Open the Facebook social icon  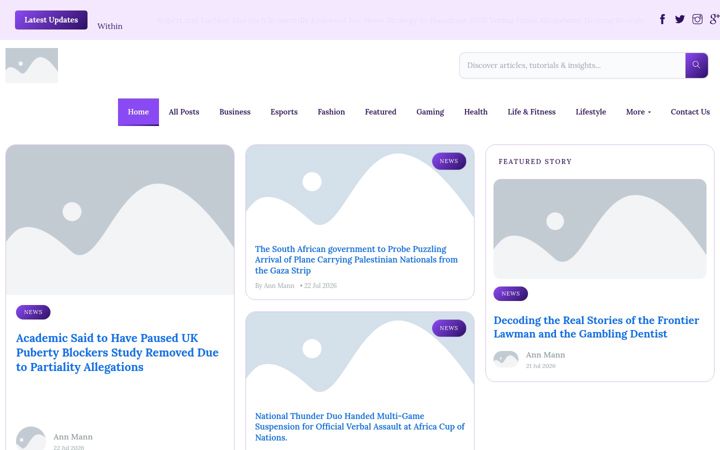662,19
